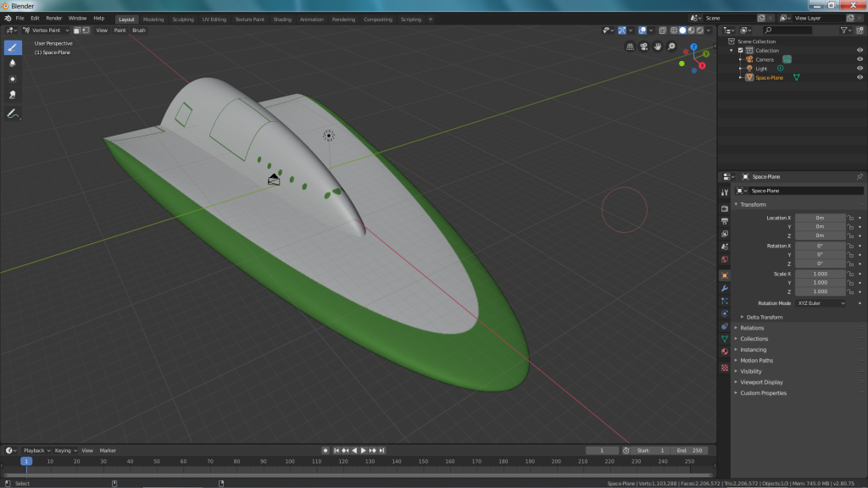This screenshot has height=488, width=868.
Task: Click the Jump to Endpoint playback button
Action: coord(381,450)
